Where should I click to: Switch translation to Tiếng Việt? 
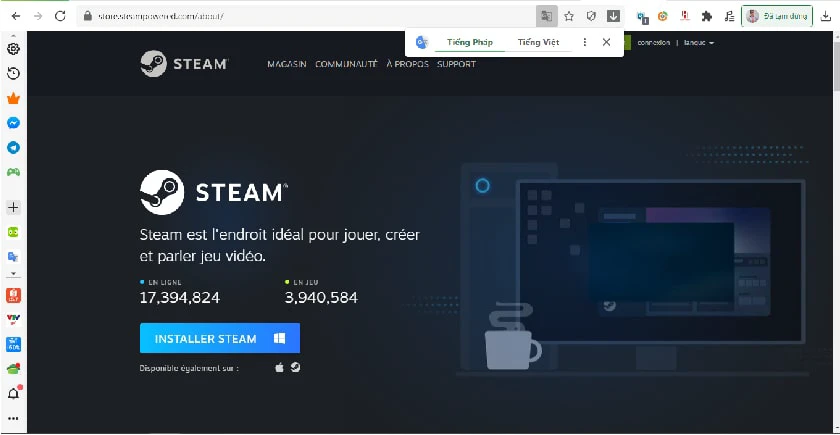pos(538,42)
